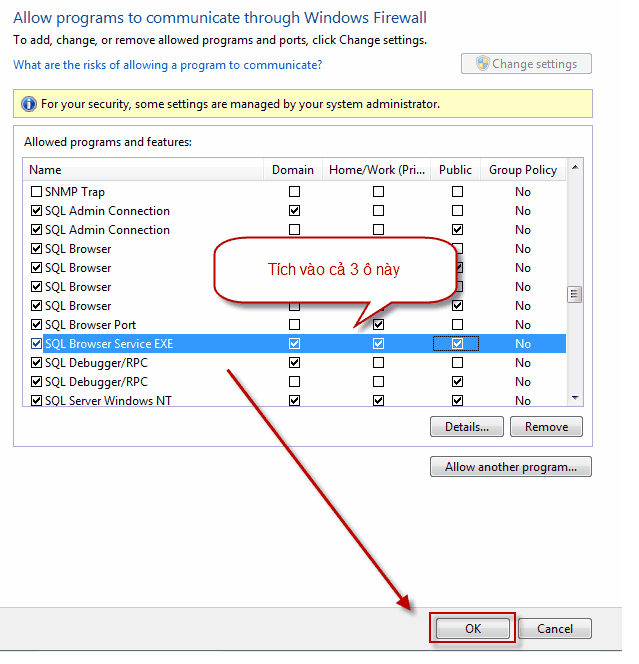Click the list scrollbar down arrow
Image resolution: width=639 pixels, height=664 pixels.
click(x=575, y=398)
